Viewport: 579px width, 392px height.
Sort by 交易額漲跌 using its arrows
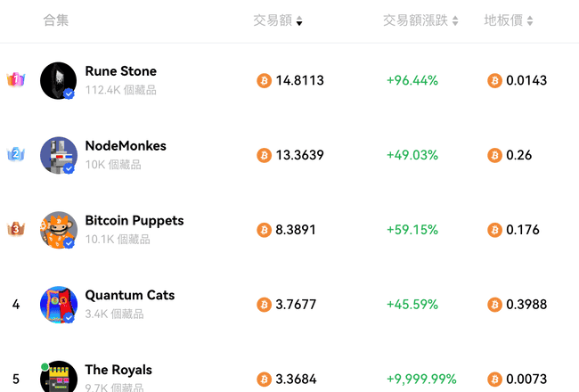pos(455,21)
